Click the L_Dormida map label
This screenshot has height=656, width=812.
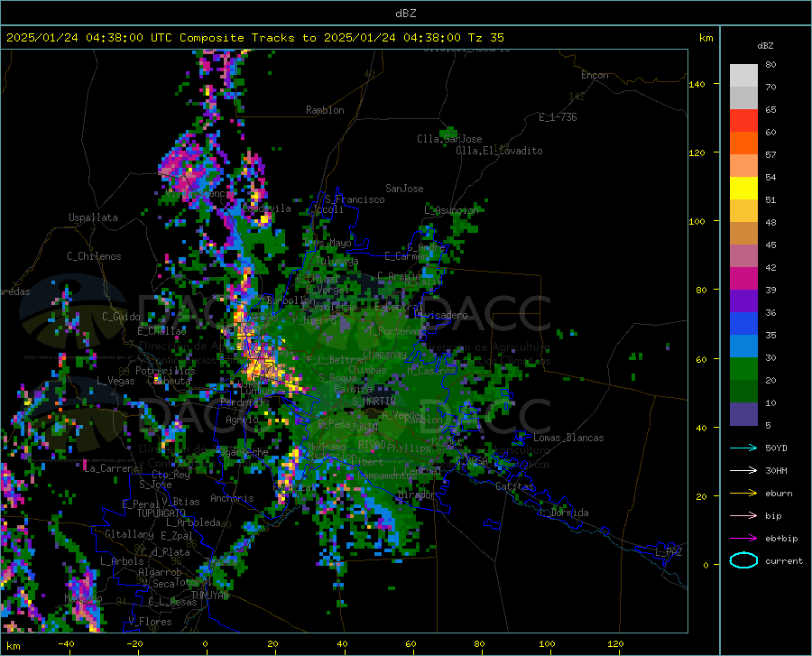pos(564,513)
